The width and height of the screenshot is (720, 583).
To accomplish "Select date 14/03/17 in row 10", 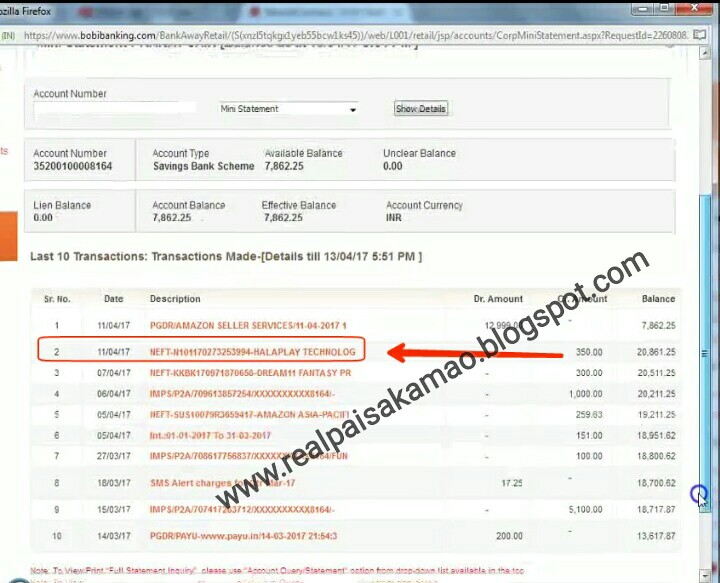I will (x=114, y=536).
